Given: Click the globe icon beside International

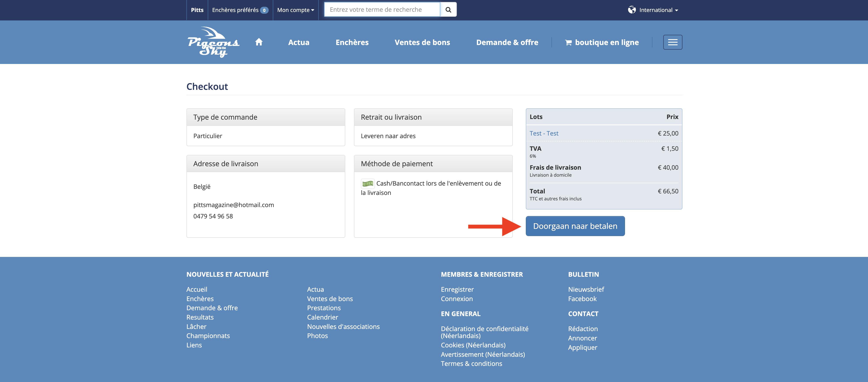Looking at the screenshot, I should pyautogui.click(x=632, y=10).
